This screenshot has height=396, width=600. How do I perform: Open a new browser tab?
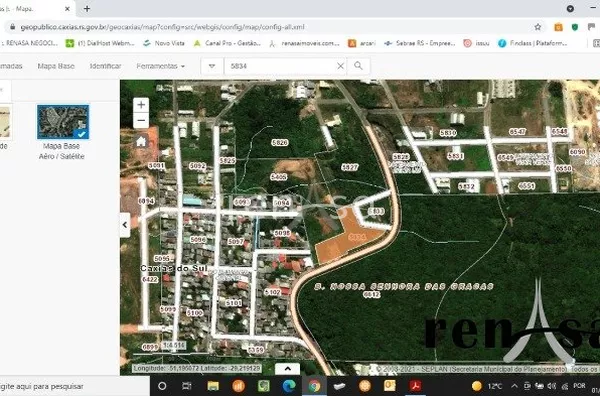point(87,8)
